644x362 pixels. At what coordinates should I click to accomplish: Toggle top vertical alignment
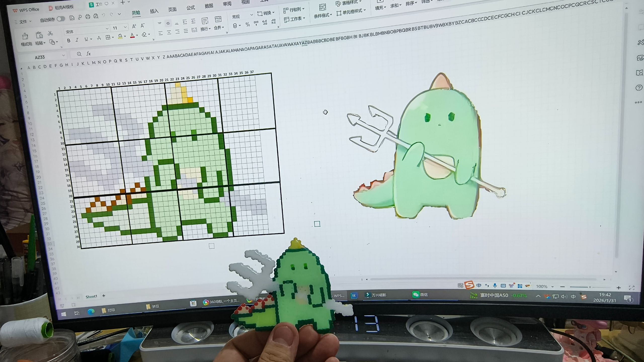click(159, 23)
